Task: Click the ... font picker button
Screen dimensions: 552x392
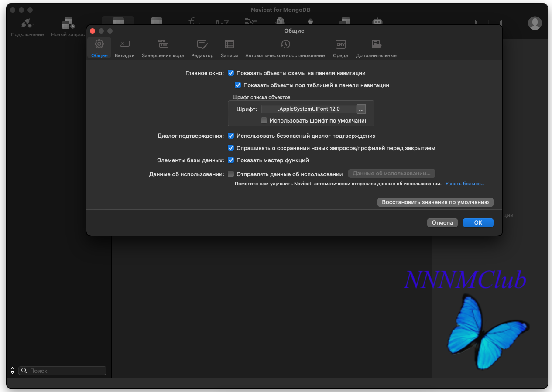Action: [x=361, y=109]
